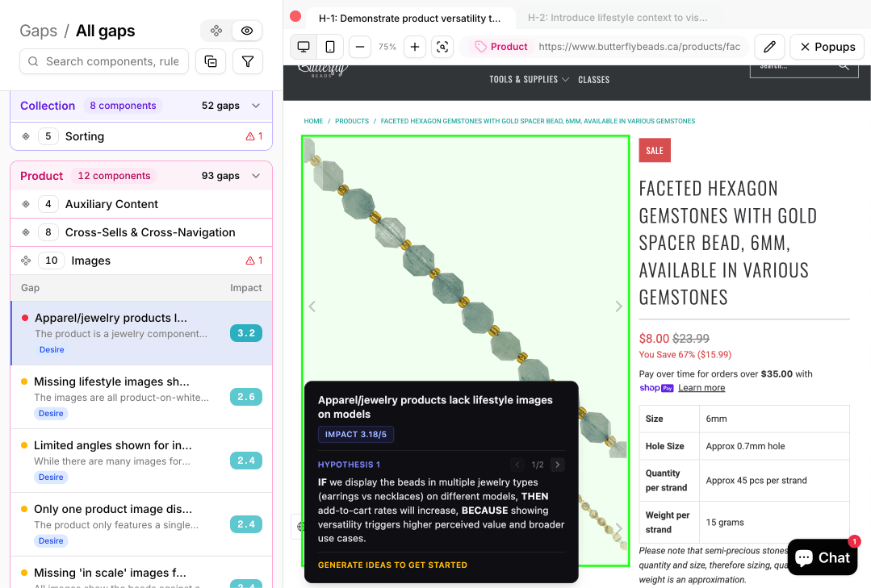Click the 12 components badge
This screenshot has width=871, height=588.
point(114,176)
